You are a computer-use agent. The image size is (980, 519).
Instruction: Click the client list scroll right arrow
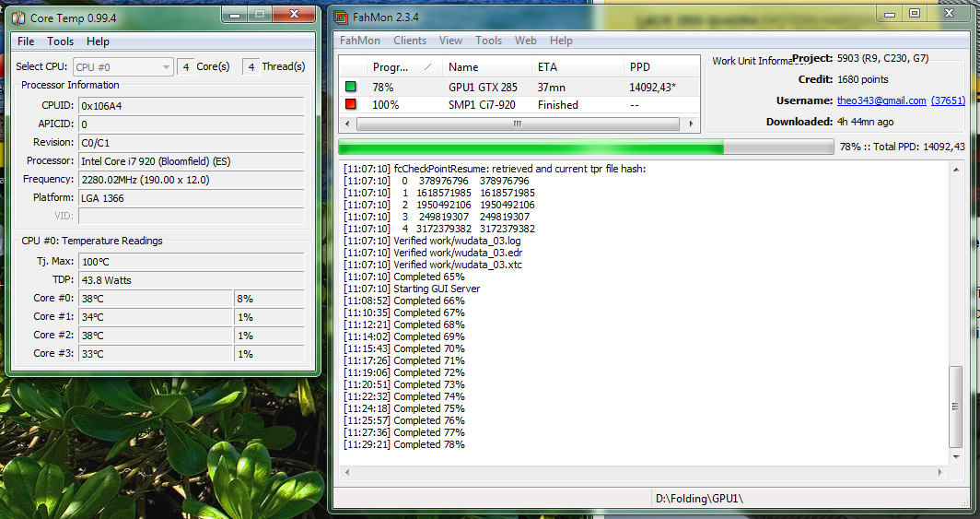(x=691, y=124)
